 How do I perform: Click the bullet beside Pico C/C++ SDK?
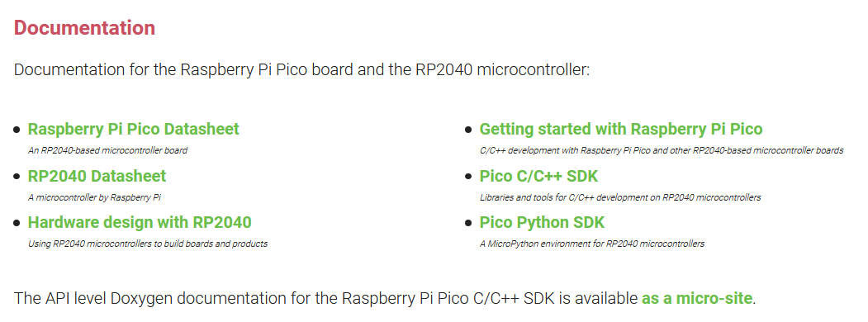click(x=469, y=177)
